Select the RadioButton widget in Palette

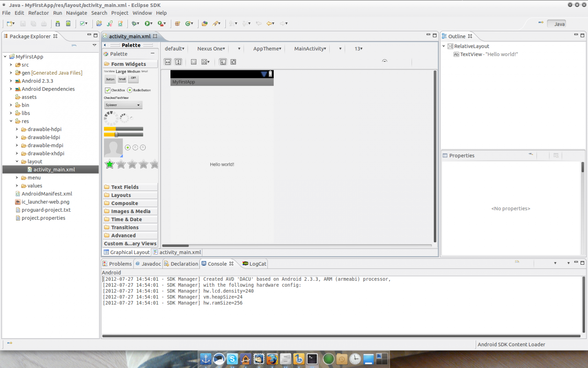point(139,90)
